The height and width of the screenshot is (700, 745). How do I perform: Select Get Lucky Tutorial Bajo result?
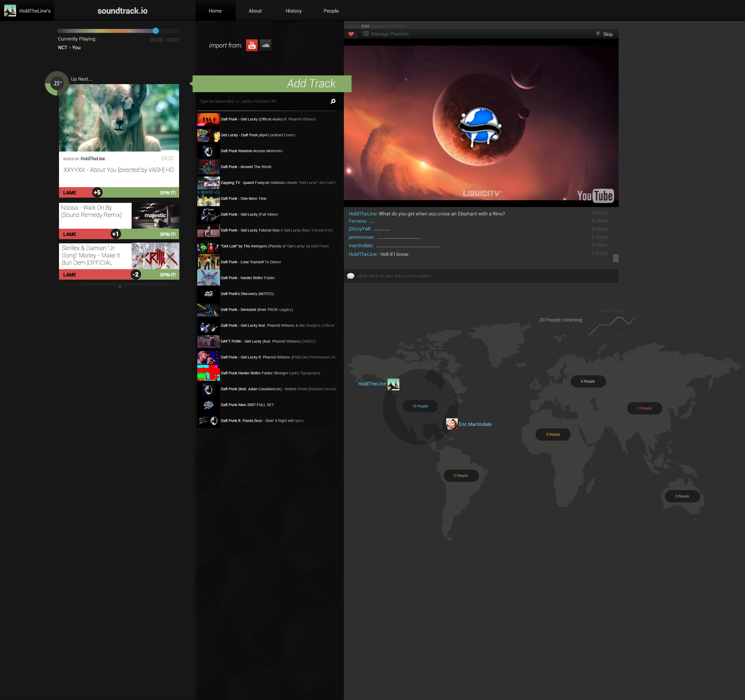266,230
